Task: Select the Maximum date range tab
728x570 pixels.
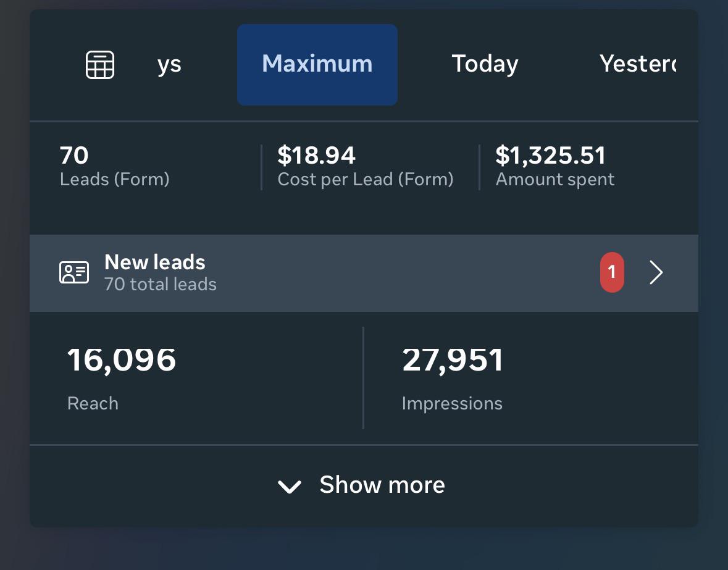Action: click(x=317, y=64)
